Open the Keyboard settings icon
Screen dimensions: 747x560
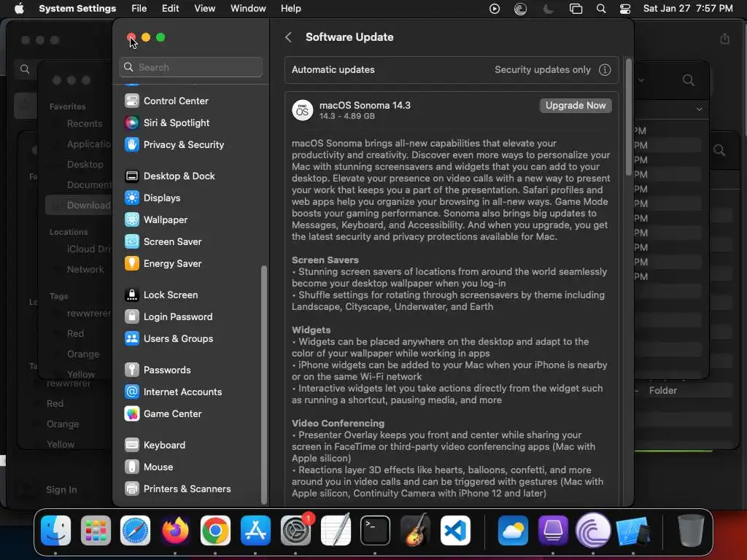(x=131, y=446)
